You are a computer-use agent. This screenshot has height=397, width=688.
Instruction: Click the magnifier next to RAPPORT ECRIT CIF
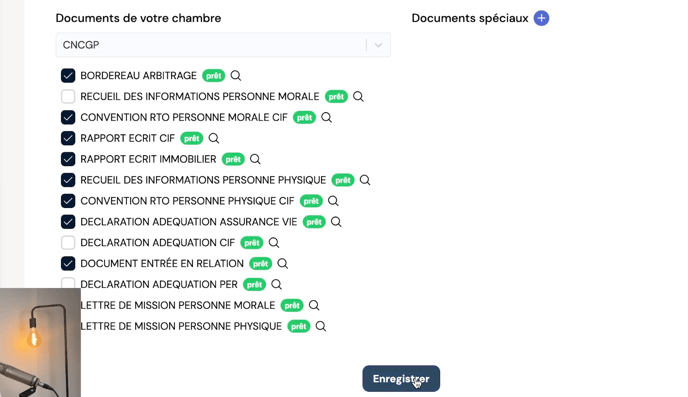(x=214, y=138)
